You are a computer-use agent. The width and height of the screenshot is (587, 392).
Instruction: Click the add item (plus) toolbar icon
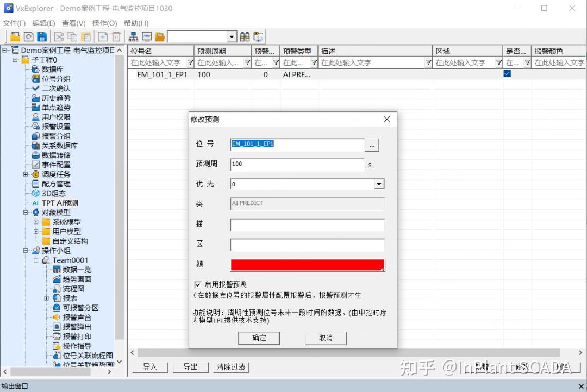102,36
